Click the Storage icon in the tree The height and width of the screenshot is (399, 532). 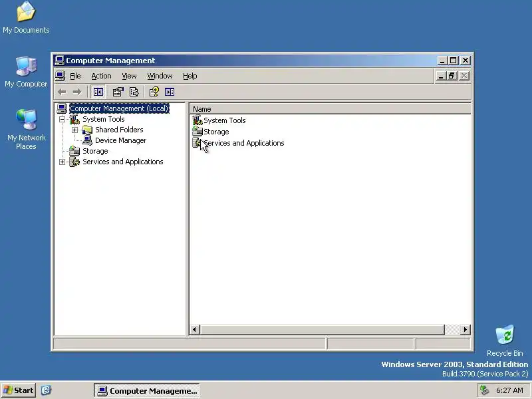(74, 151)
